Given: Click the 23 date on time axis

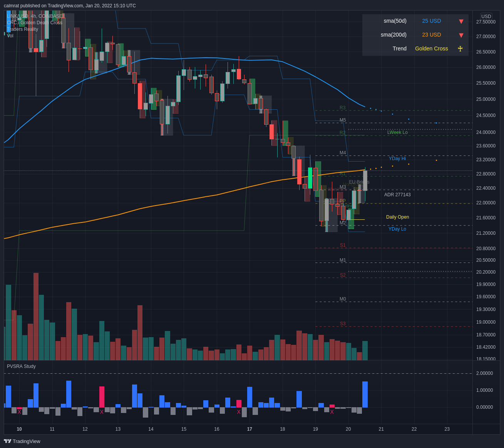Looking at the screenshot, I should [x=447, y=429].
